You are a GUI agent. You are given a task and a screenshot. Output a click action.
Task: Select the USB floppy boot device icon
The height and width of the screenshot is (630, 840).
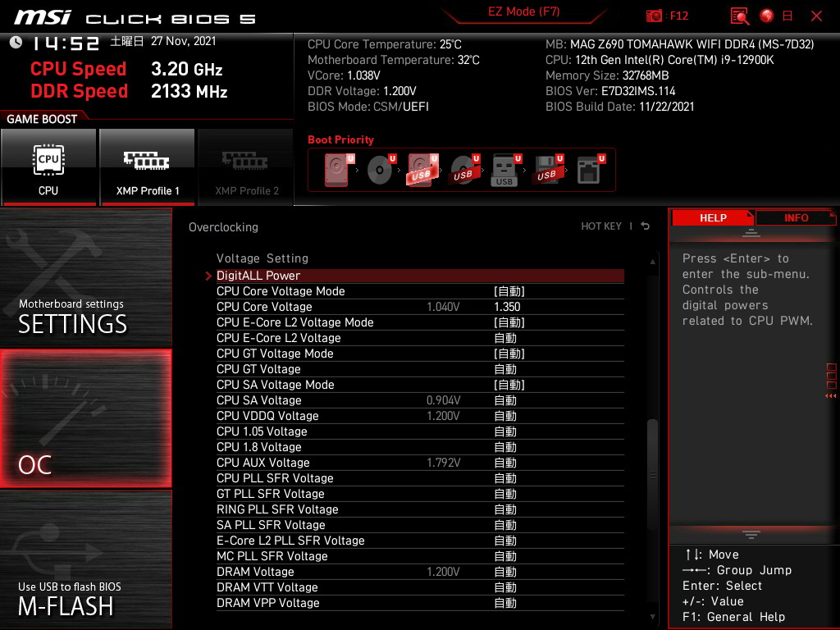click(548, 170)
